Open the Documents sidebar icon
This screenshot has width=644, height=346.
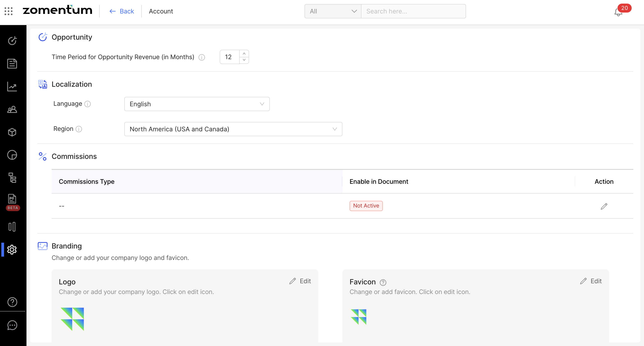pos(12,64)
